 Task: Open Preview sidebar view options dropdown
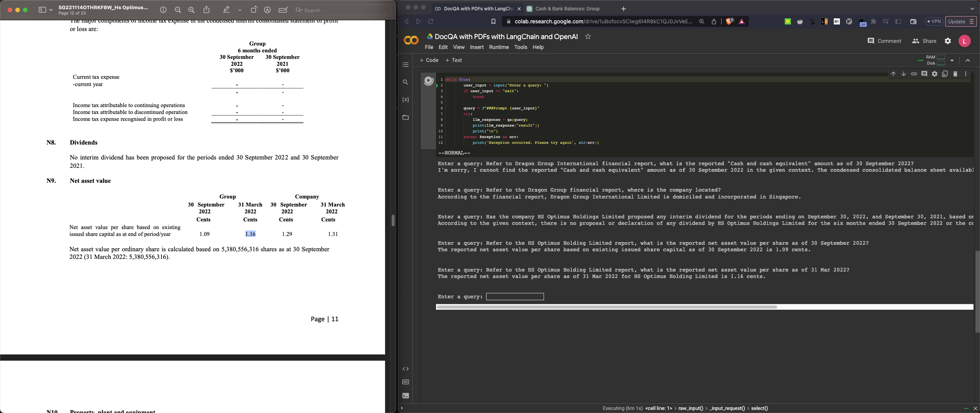51,10
